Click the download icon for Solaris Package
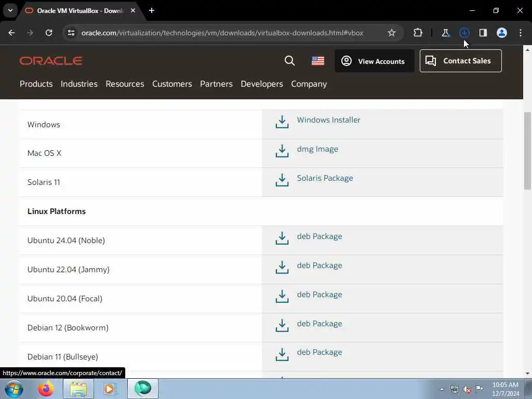This screenshot has height=399, width=532. (x=282, y=180)
